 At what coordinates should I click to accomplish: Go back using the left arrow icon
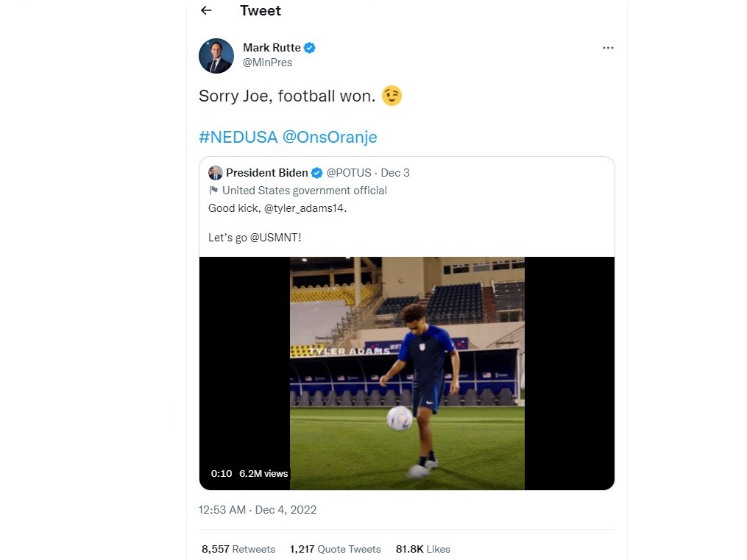206,10
